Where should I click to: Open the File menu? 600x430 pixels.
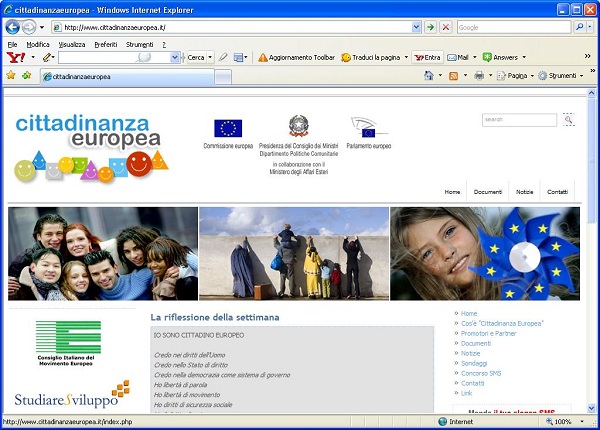pyautogui.click(x=12, y=44)
